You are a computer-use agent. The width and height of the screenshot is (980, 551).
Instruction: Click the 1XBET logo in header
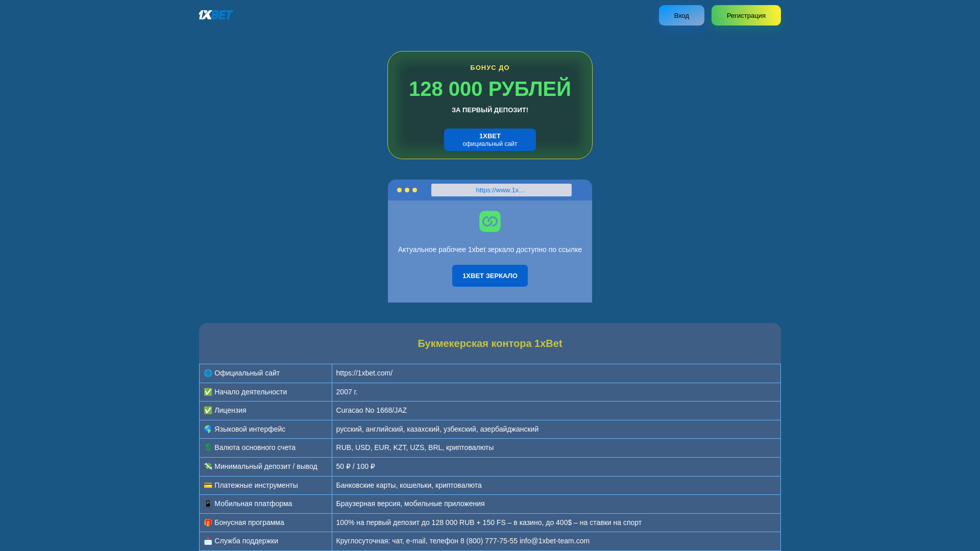pyautogui.click(x=216, y=15)
